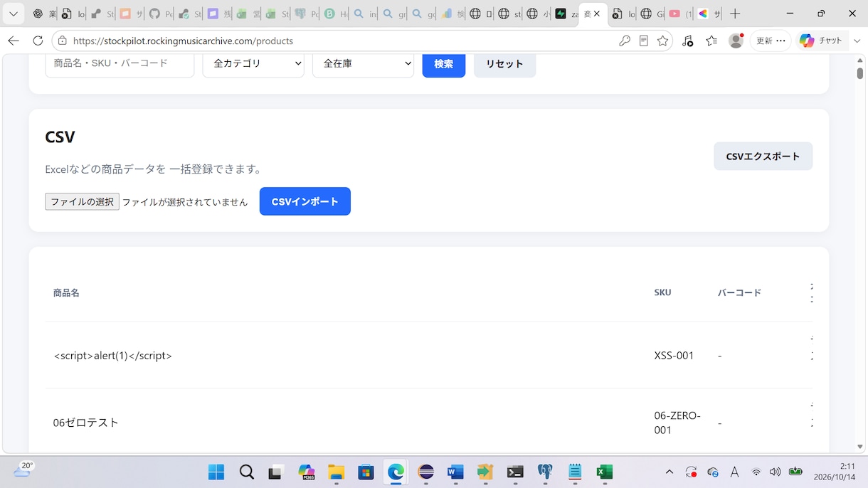The width and height of the screenshot is (868, 488).
Task: Open a new tab with plus icon
Action: (735, 14)
